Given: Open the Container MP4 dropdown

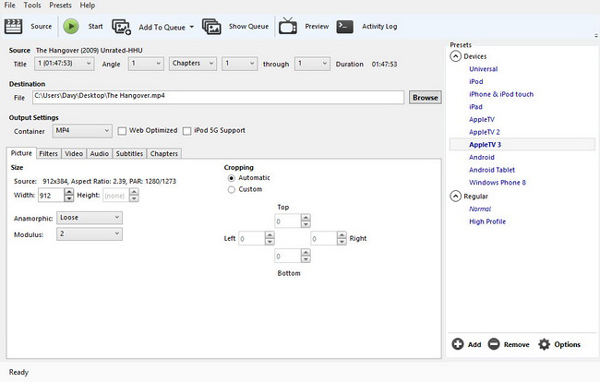Looking at the screenshot, I should [82, 131].
